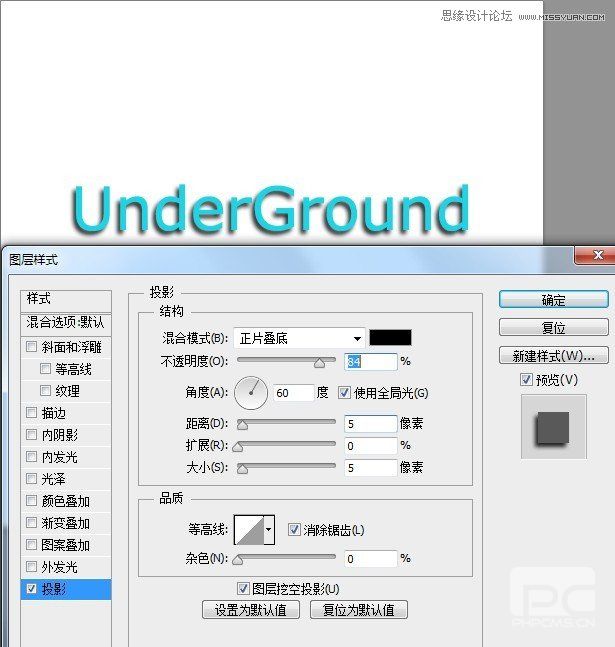Select the 内阴影 style row
This screenshot has width=615, height=647.
(x=66, y=435)
